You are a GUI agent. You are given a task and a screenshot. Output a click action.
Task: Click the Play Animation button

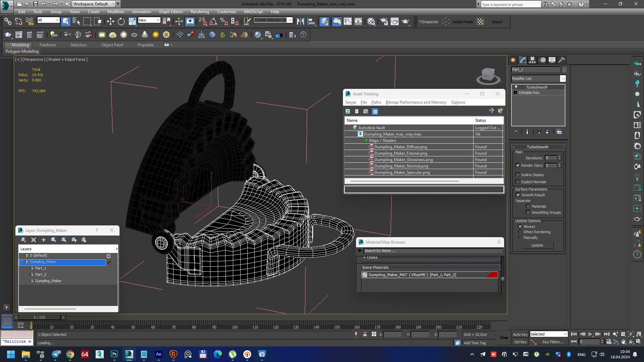(x=590, y=334)
